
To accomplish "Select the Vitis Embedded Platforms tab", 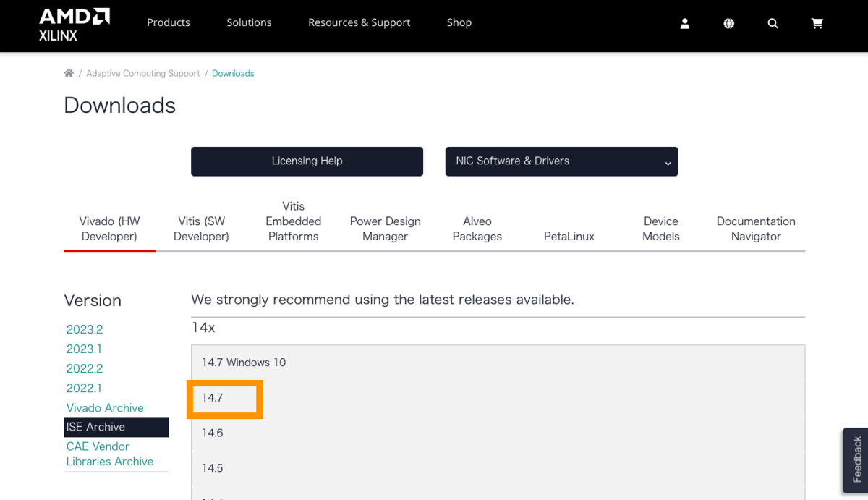I will (293, 221).
